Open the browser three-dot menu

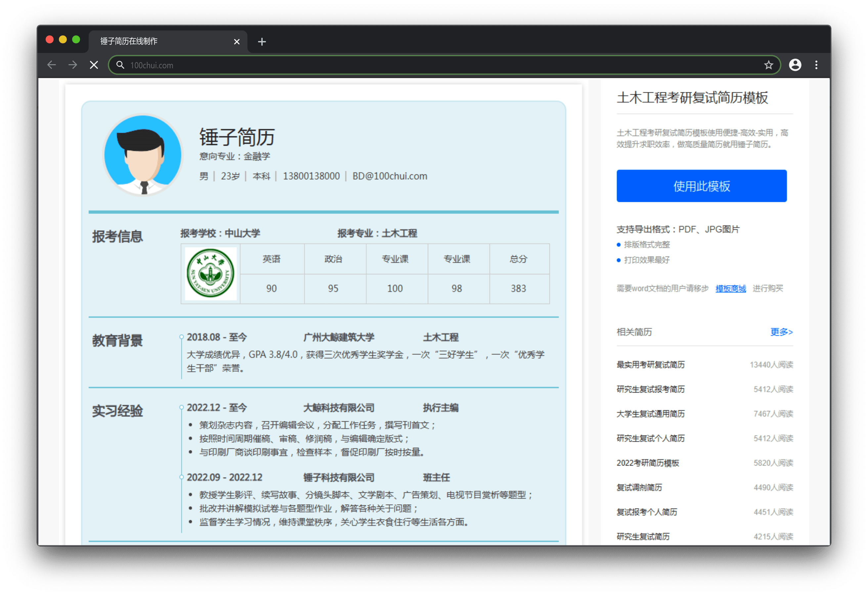[816, 65]
